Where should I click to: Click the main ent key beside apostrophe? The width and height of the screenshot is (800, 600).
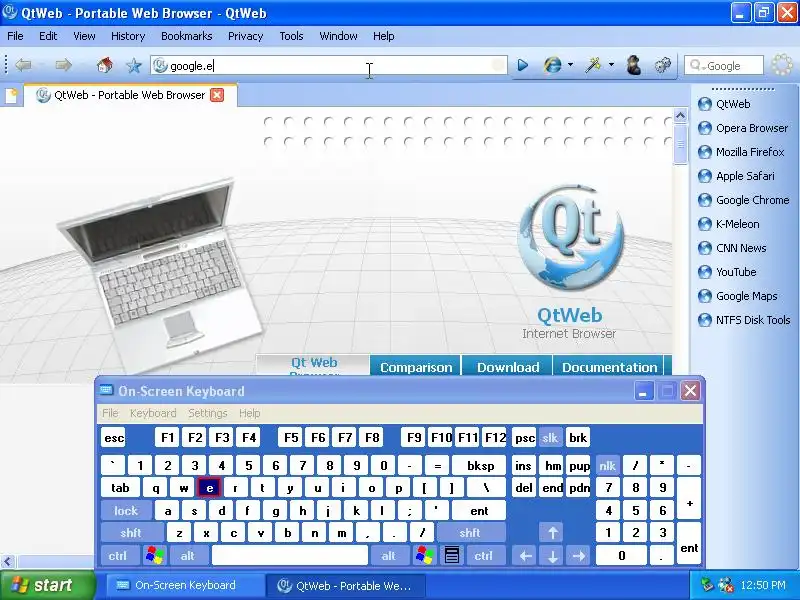tap(480, 510)
